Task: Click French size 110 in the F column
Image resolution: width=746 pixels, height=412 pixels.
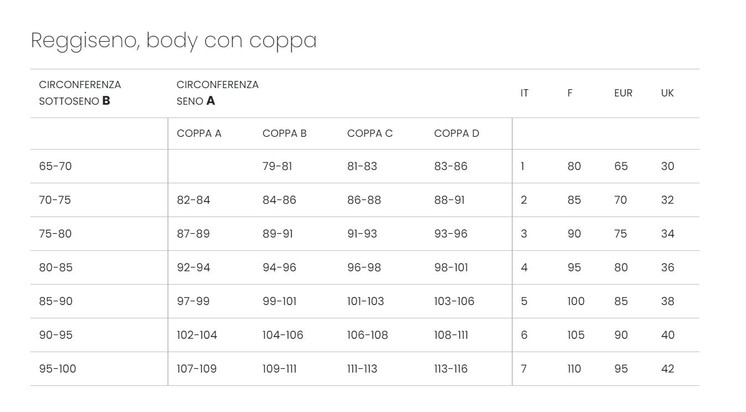Action: (573, 369)
